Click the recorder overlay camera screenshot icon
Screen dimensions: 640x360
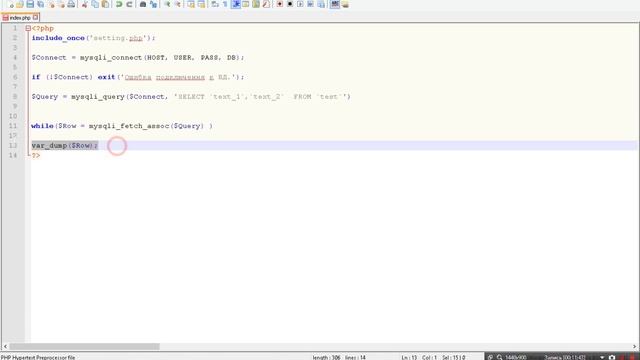click(611, 357)
